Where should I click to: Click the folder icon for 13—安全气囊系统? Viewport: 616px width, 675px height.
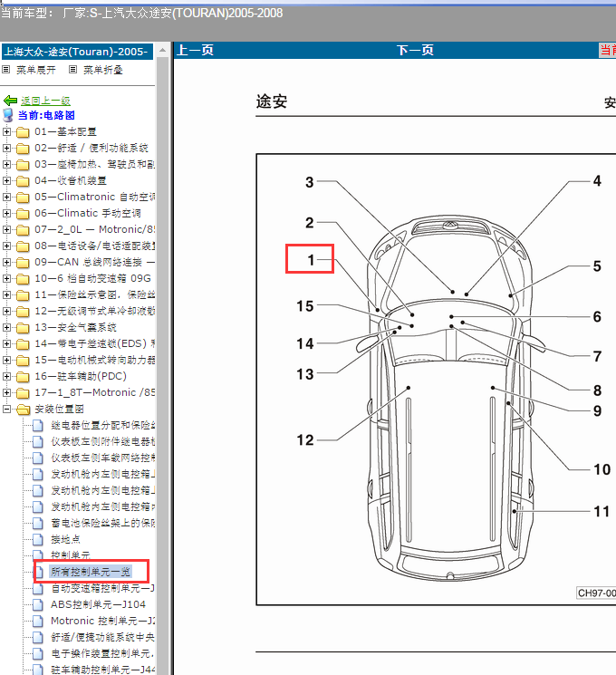coord(23,328)
